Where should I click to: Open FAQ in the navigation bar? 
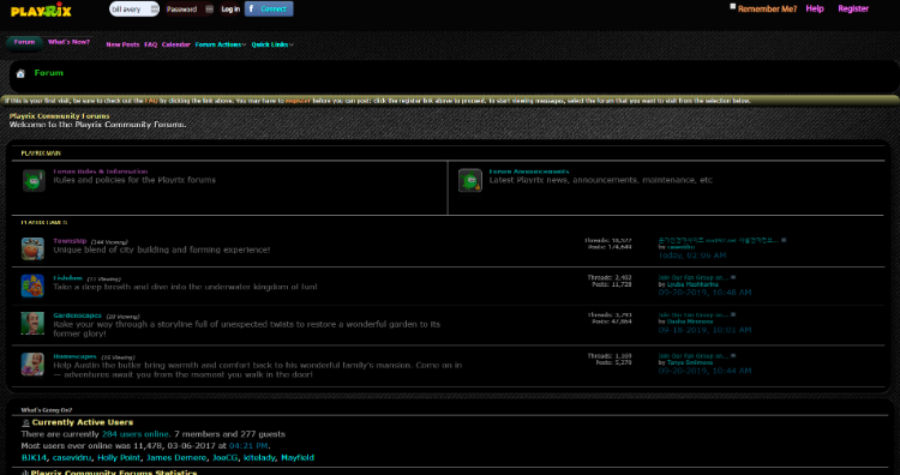151,45
